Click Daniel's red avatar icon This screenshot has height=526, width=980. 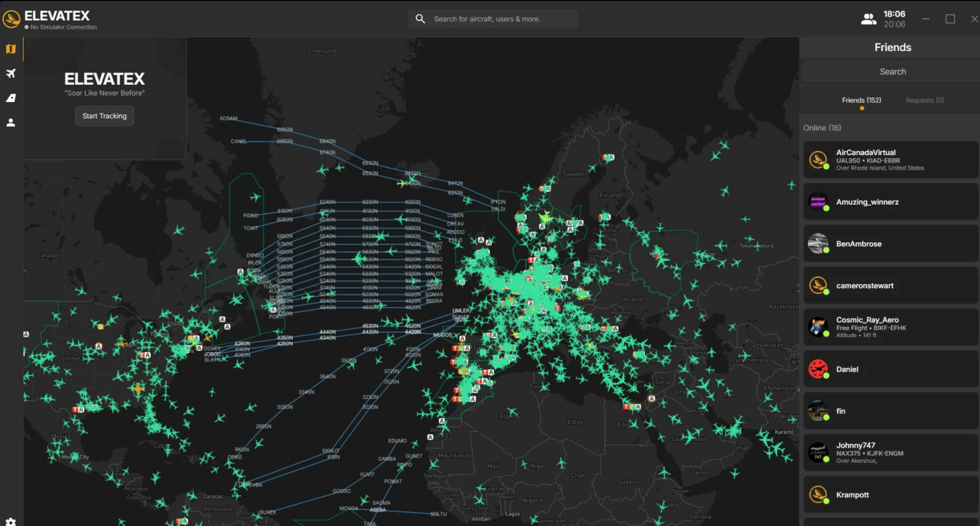[x=819, y=369]
